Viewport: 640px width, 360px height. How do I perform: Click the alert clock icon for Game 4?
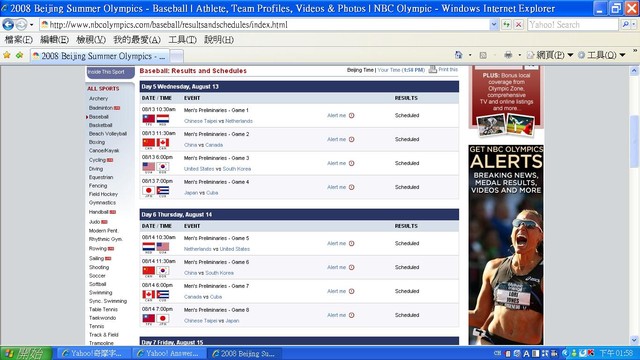click(x=351, y=187)
